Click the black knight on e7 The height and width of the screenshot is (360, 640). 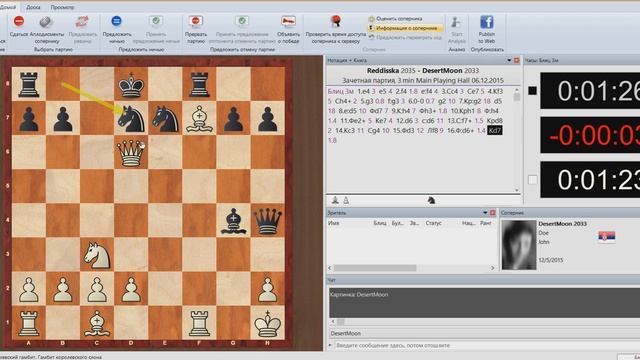tap(165, 119)
